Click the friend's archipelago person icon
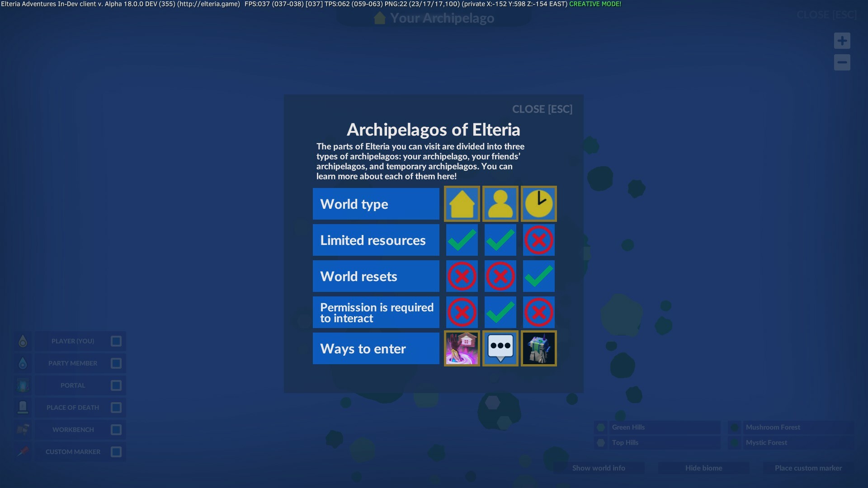This screenshot has height=488, width=868. click(500, 204)
